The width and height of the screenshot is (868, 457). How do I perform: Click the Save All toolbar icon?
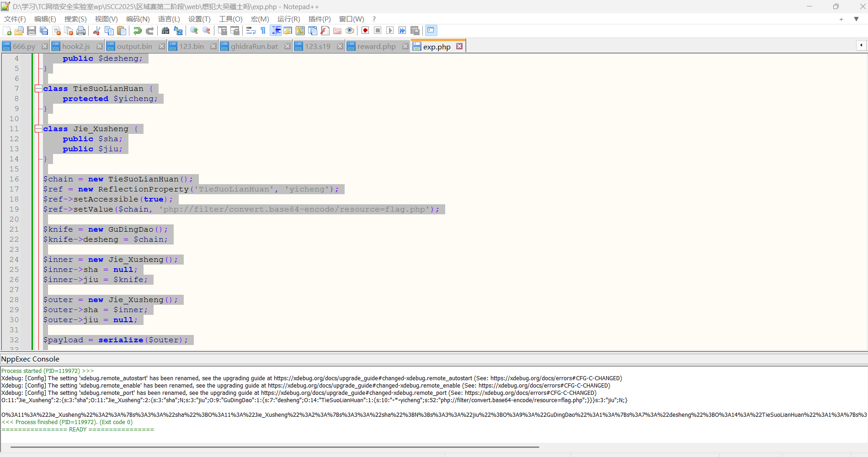click(x=44, y=31)
